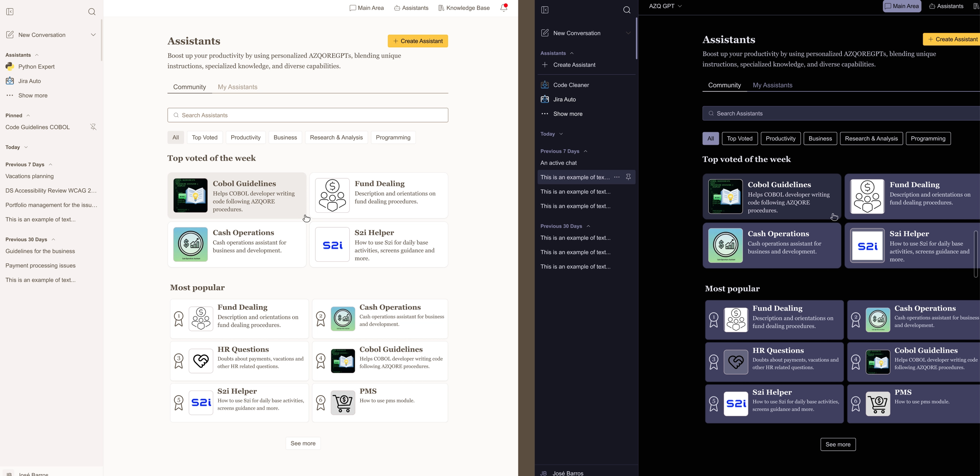Open Assistants in dark top navigation
The width and height of the screenshot is (980, 476).
click(946, 6)
